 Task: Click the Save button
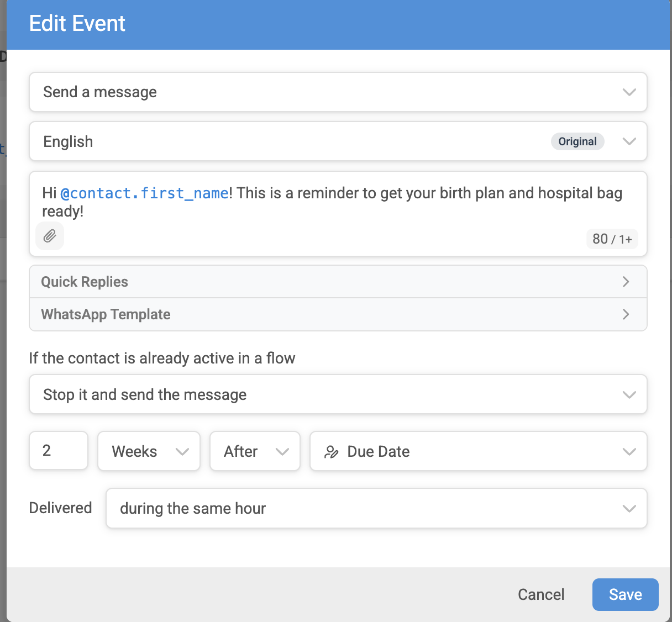(x=626, y=594)
